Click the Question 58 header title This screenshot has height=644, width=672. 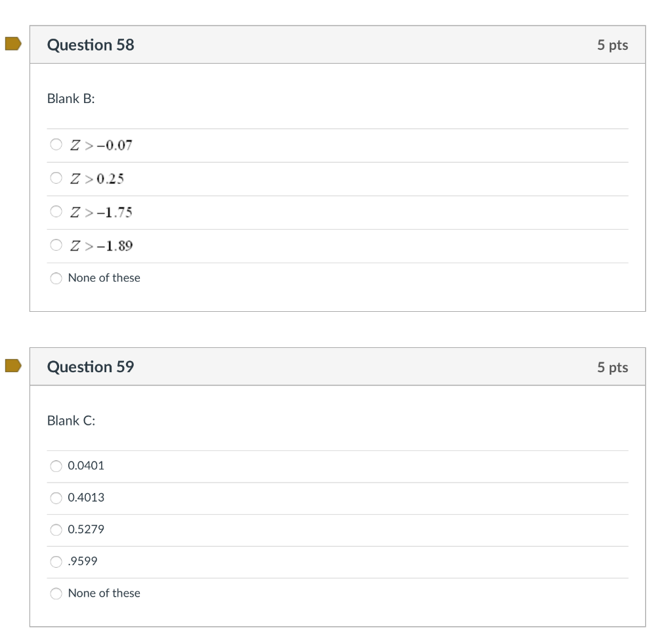click(90, 45)
